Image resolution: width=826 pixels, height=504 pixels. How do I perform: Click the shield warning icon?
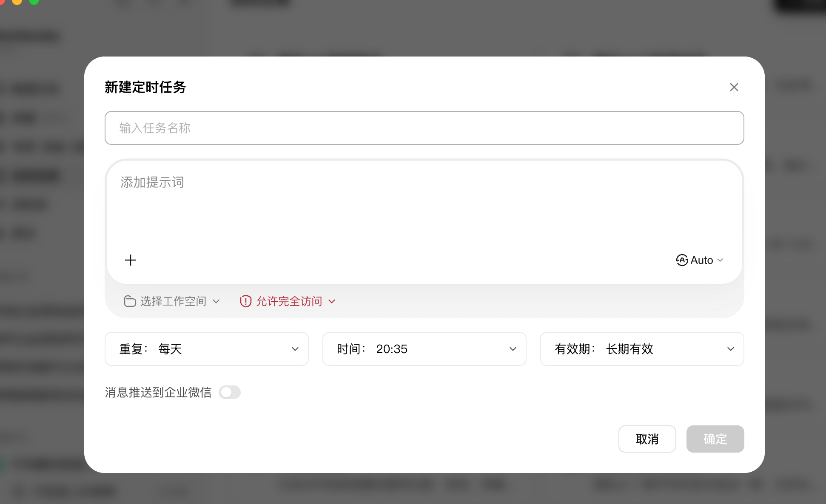pos(245,301)
